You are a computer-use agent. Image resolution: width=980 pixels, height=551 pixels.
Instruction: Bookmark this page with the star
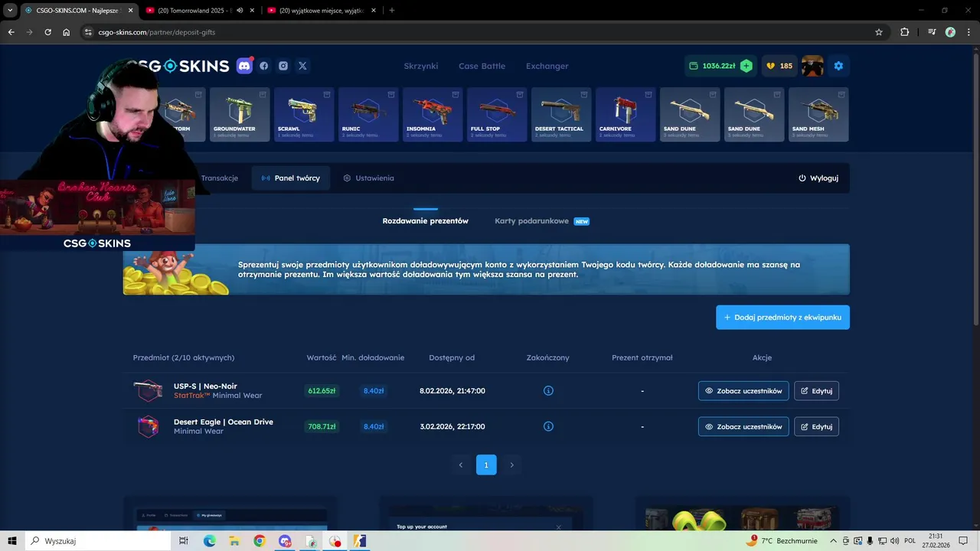879,32
